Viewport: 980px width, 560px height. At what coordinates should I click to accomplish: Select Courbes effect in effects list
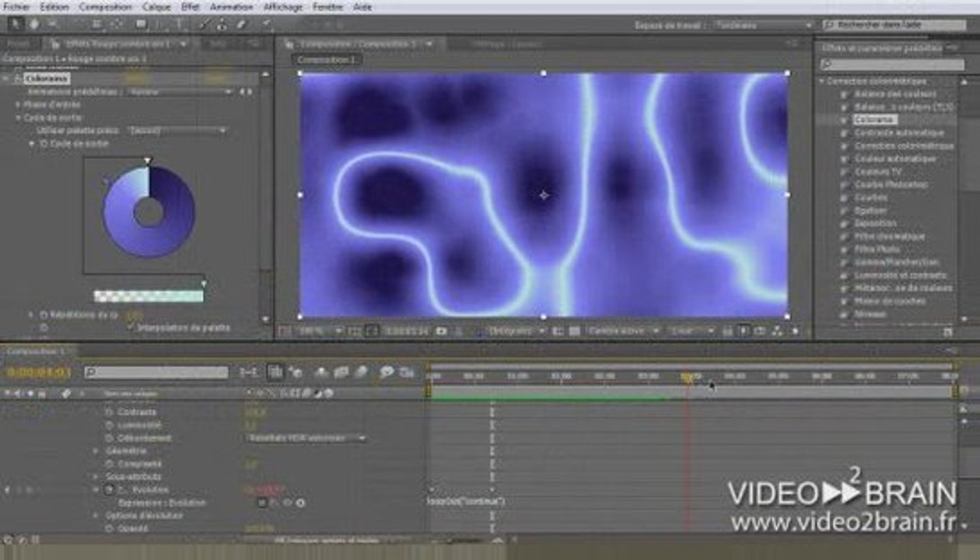pyautogui.click(x=870, y=198)
